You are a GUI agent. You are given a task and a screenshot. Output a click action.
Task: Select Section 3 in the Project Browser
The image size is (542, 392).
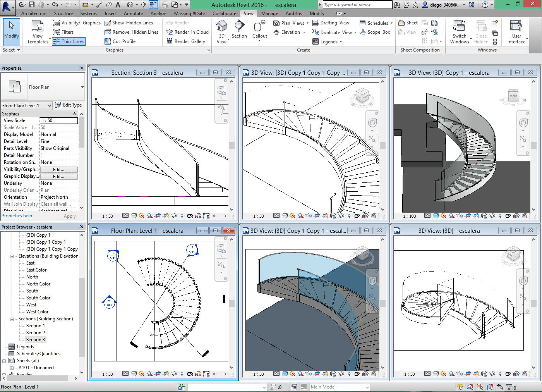(35, 339)
